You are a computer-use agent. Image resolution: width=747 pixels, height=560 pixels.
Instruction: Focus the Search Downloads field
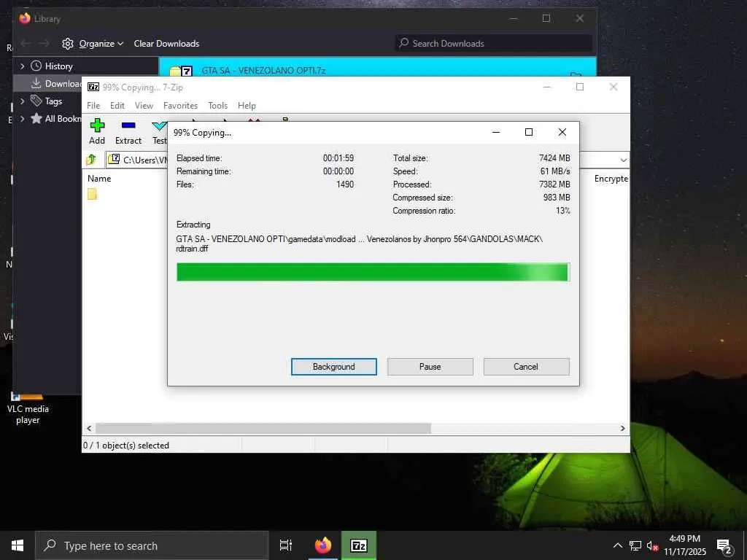click(494, 43)
